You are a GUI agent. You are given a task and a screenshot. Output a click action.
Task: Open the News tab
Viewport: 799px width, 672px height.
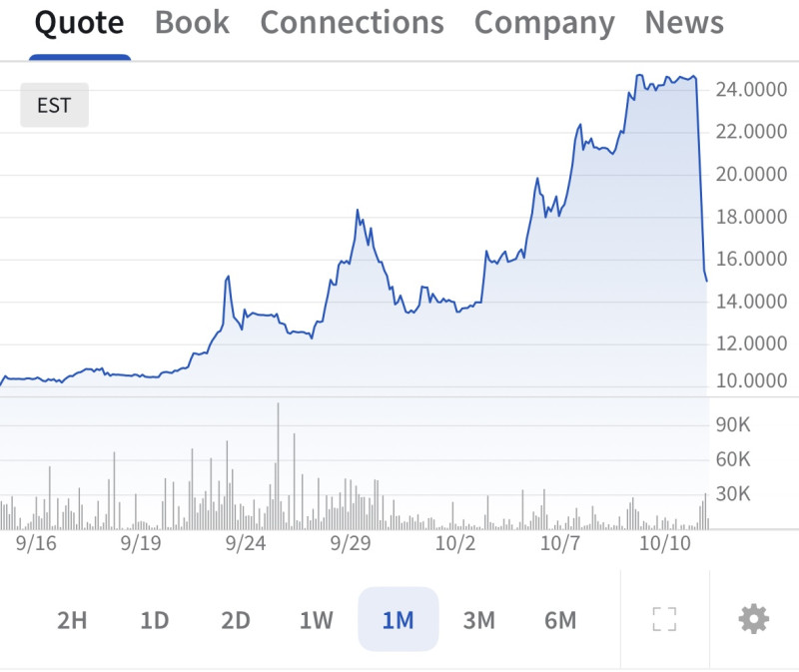684,23
